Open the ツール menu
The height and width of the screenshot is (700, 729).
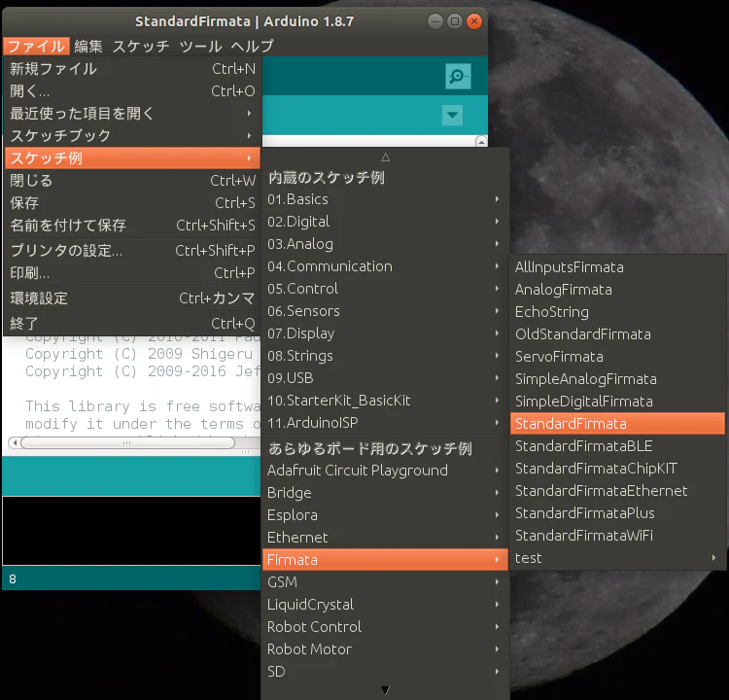[201, 46]
